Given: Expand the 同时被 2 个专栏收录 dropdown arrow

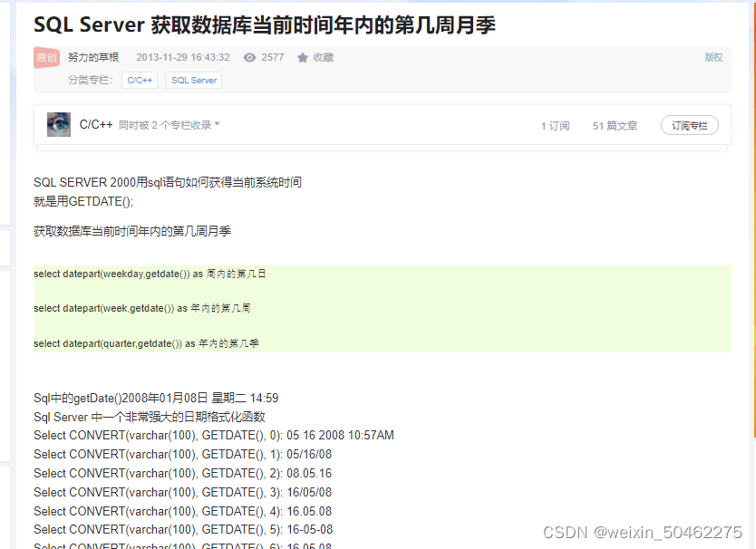Looking at the screenshot, I should coord(217,124).
